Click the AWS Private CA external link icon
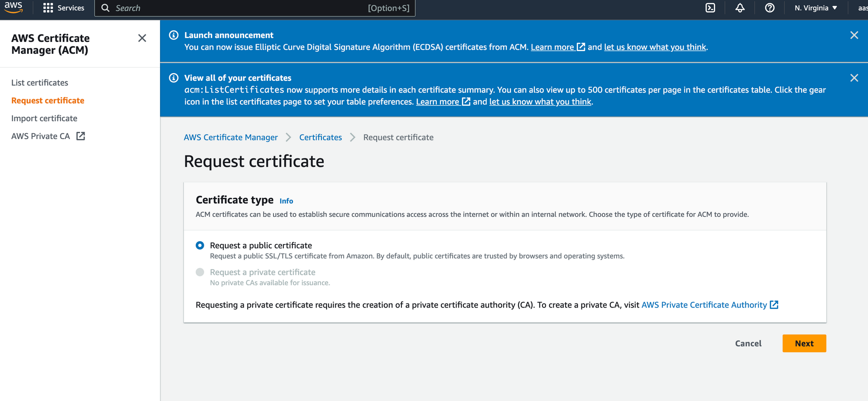 coord(80,136)
